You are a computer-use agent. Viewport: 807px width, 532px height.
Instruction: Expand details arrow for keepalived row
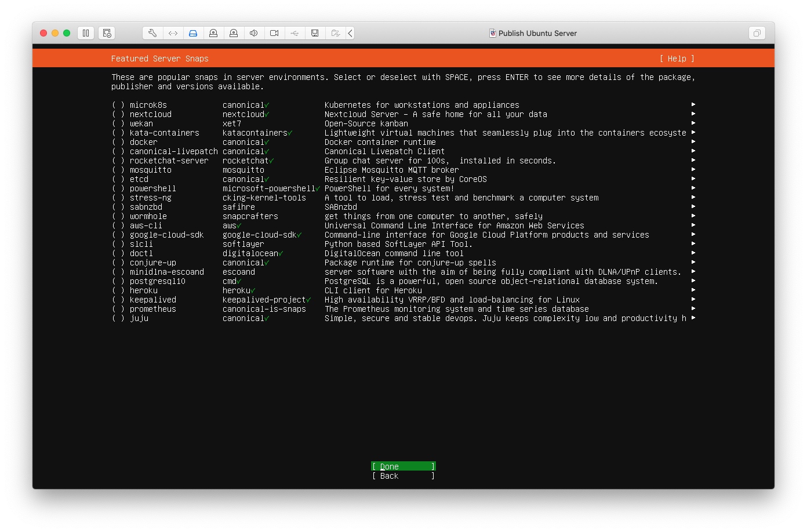click(x=693, y=299)
